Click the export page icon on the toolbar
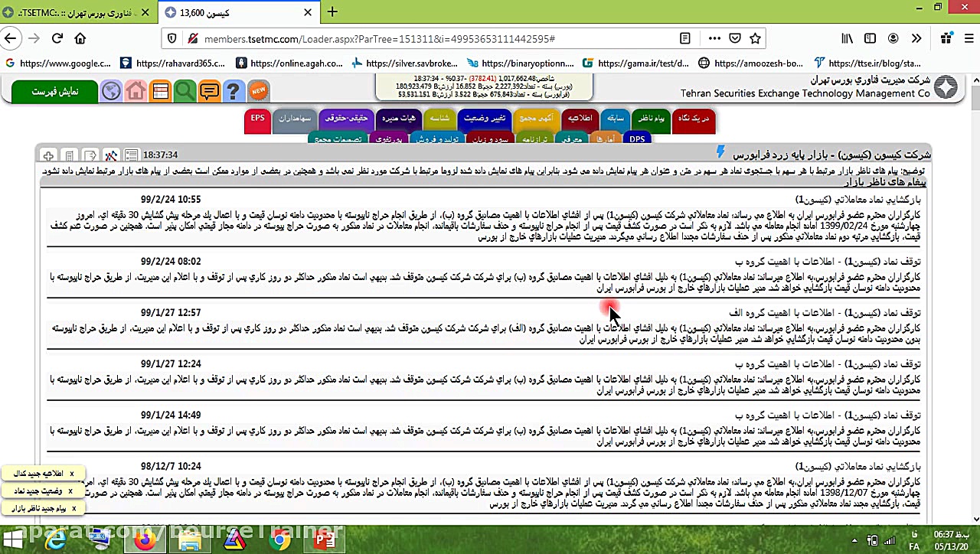Screen dimensions: 980x554 pos(89,155)
